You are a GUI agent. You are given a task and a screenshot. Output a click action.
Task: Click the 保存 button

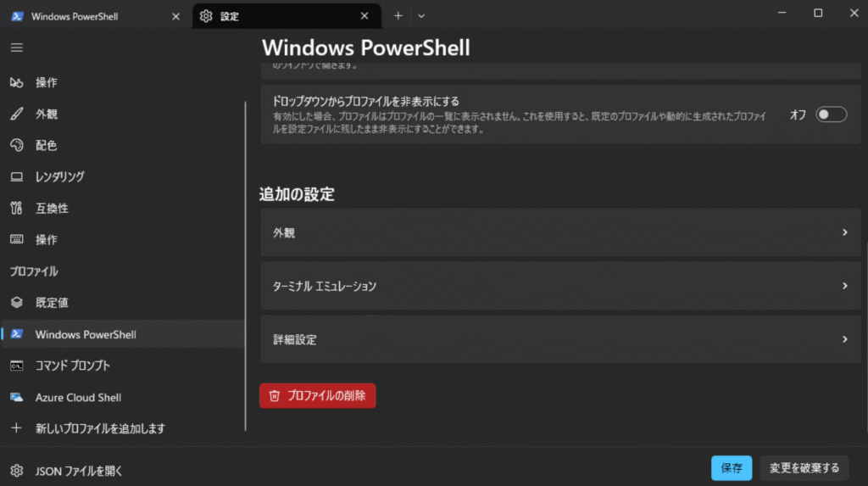pos(731,467)
